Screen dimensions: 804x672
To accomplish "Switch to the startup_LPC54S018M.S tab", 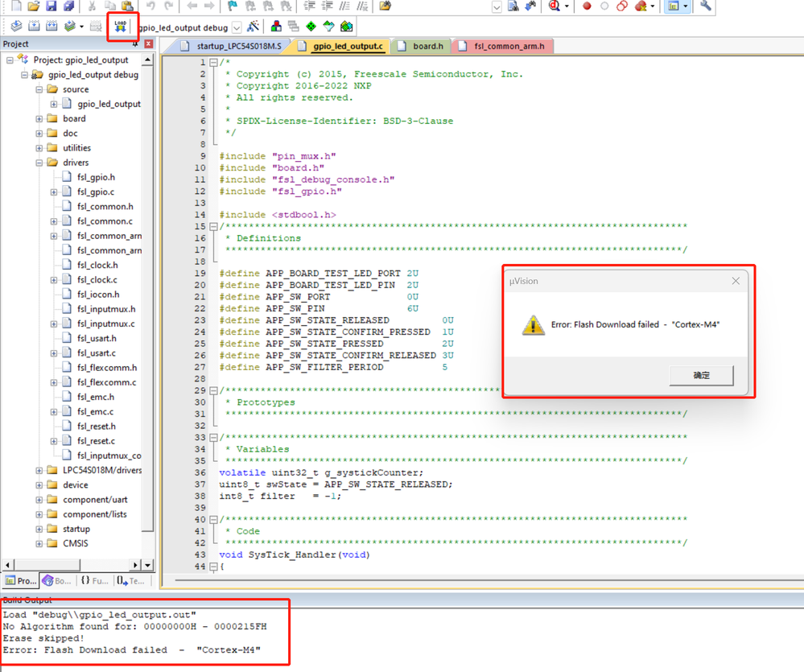I will click(232, 46).
